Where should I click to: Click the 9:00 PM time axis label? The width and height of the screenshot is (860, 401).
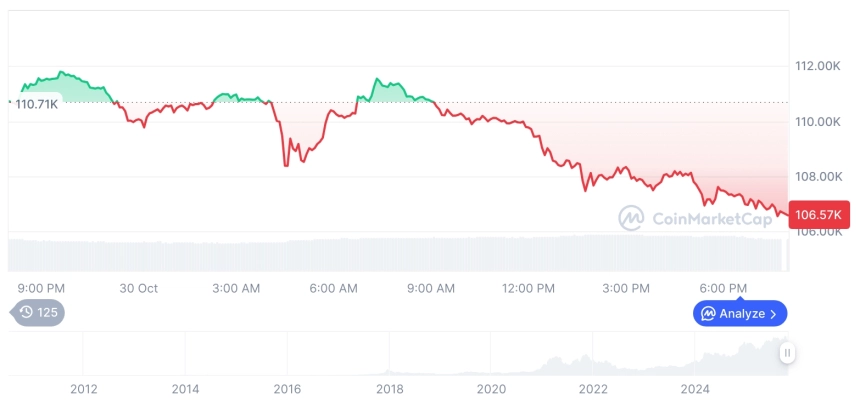point(42,288)
